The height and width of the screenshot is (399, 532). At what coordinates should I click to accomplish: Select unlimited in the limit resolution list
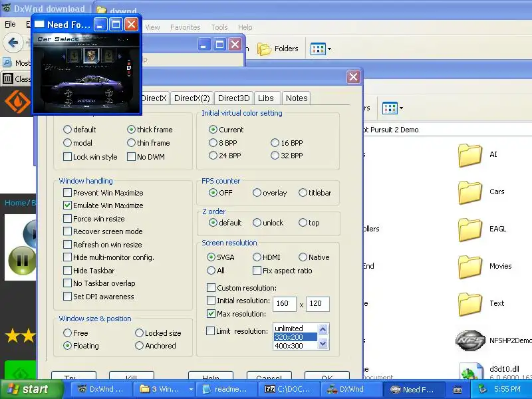295,329
